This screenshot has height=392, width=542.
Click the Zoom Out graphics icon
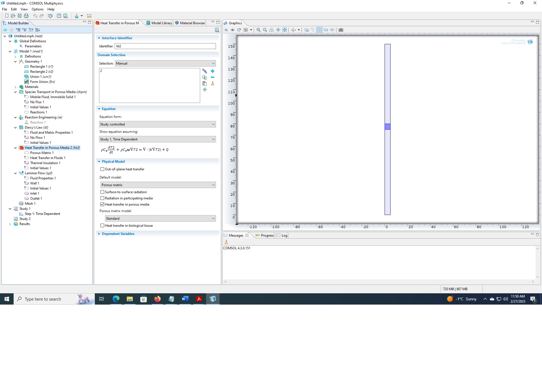coord(265,30)
